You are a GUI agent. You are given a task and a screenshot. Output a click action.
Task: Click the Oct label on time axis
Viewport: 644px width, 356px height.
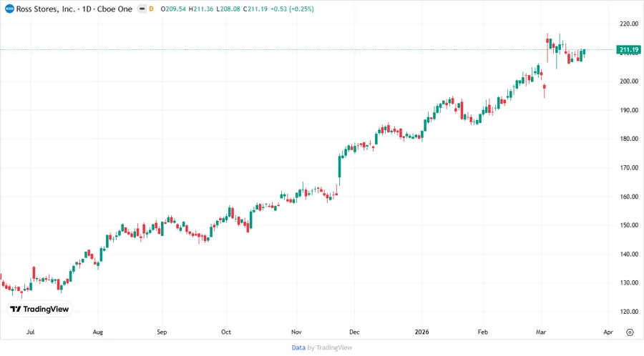(226, 332)
